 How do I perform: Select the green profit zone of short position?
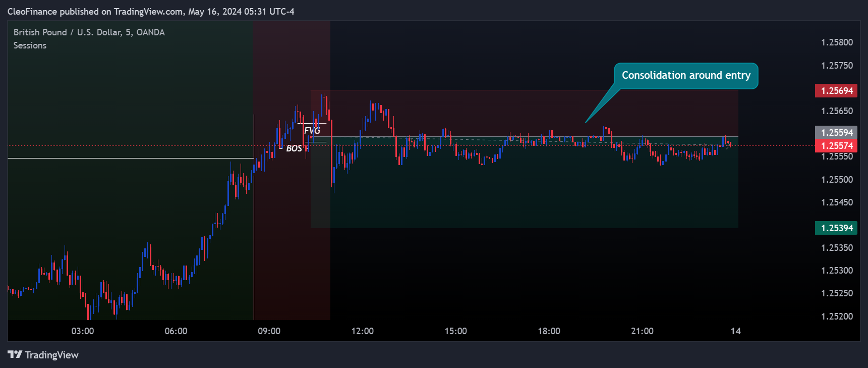click(525, 182)
